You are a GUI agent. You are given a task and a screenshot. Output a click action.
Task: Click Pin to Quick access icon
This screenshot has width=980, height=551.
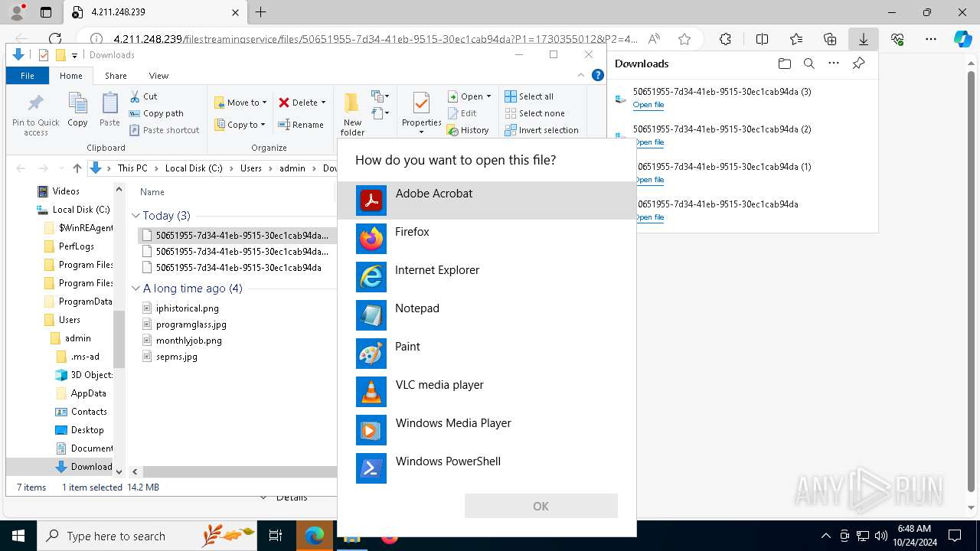[35, 114]
